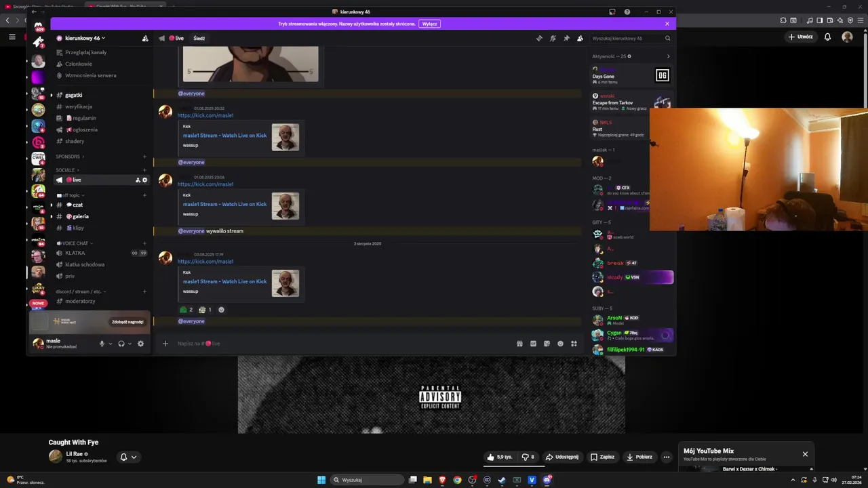Image resolution: width=868 pixels, height=488 pixels.
Task: Click Udostępnij on YouTube page
Action: point(562,457)
